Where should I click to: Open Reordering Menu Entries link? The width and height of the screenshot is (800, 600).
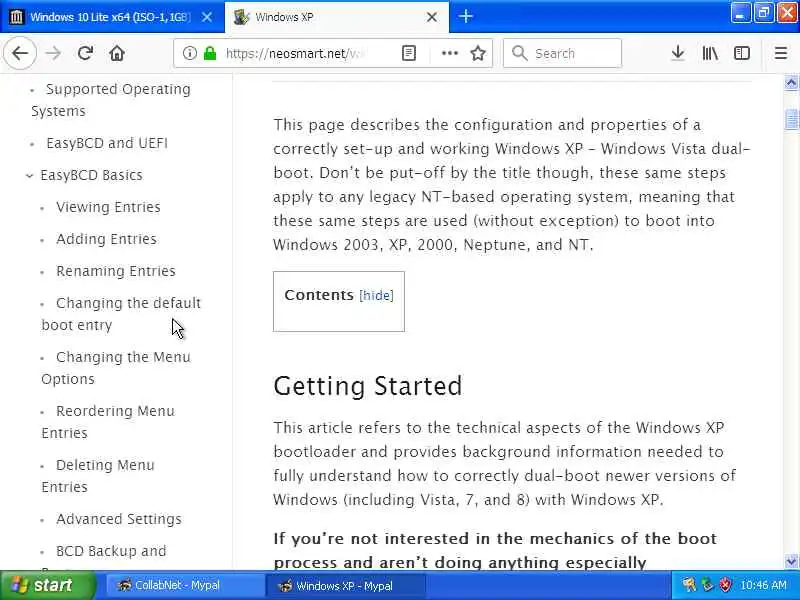coord(108,422)
